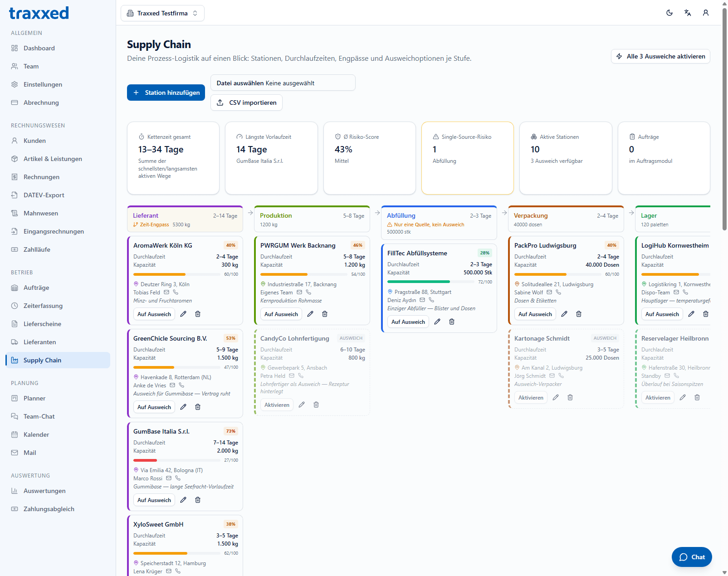This screenshot has width=728, height=576.
Task: Click the Abfüllung stage header
Action: [x=439, y=223]
